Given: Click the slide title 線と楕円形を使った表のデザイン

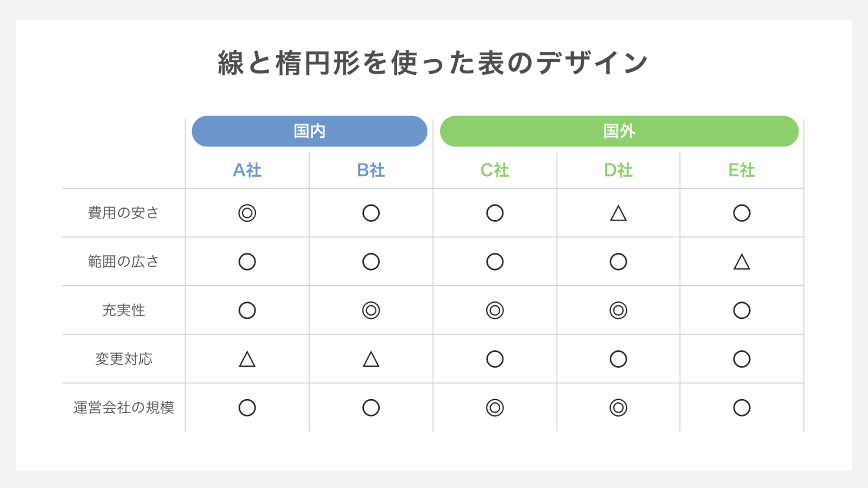Looking at the screenshot, I should [x=433, y=63].
